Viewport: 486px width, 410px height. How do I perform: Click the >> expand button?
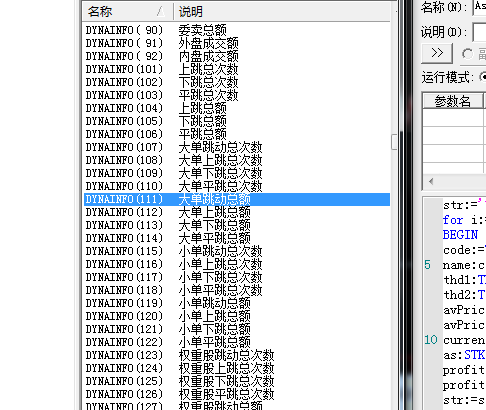[x=437, y=53]
